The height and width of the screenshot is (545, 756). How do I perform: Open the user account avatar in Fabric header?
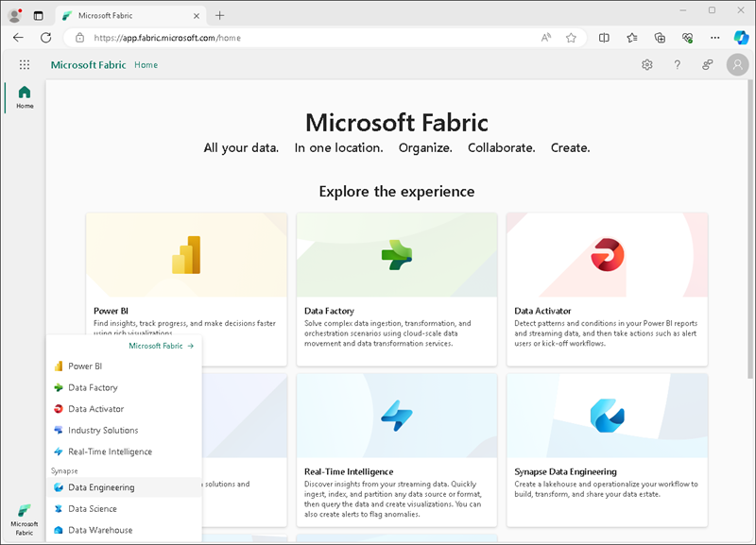[737, 64]
